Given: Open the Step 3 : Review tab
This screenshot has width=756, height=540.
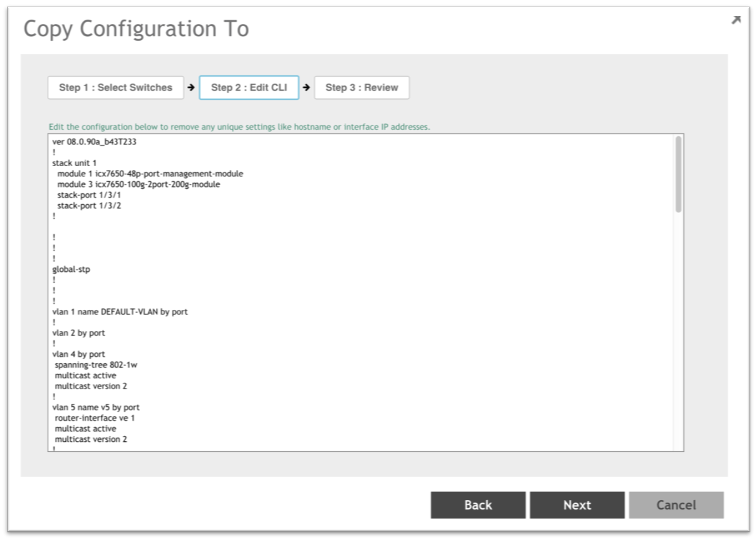Looking at the screenshot, I should (x=361, y=87).
